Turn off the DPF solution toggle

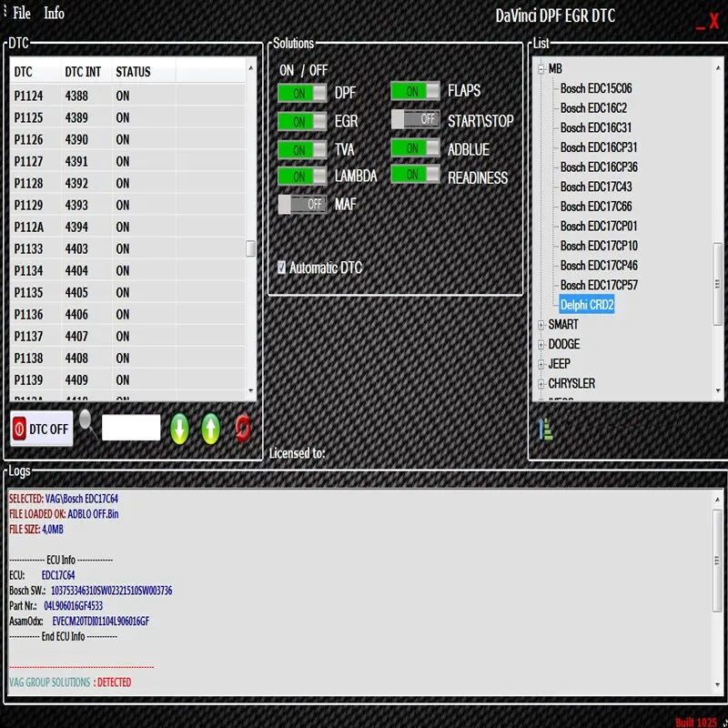(x=301, y=93)
